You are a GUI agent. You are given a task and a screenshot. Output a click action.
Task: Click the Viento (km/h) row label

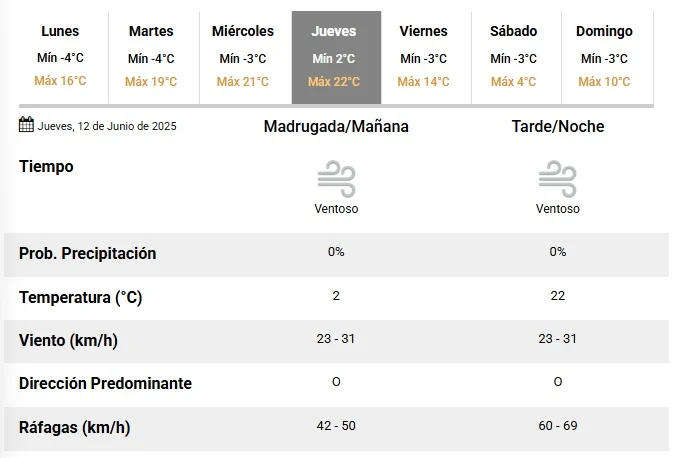68,340
